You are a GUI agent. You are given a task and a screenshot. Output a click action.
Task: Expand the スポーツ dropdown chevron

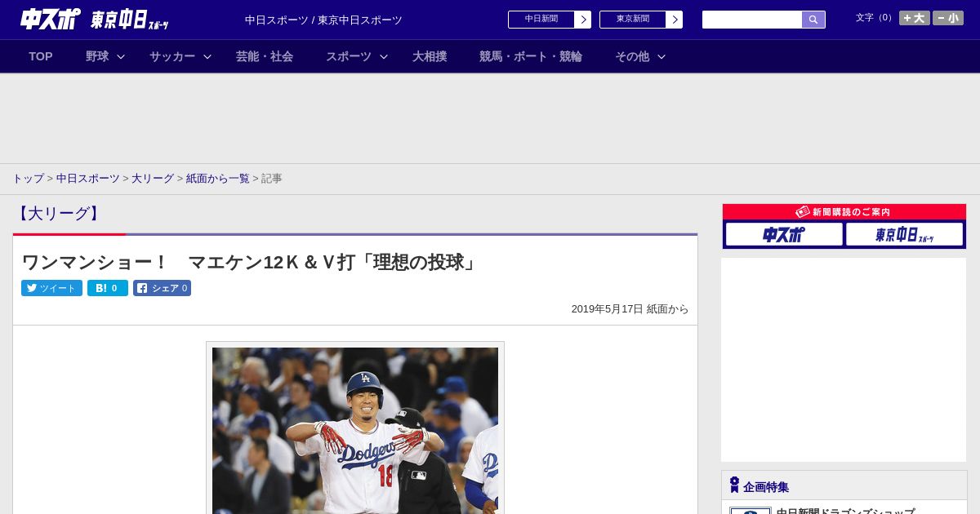pos(384,56)
